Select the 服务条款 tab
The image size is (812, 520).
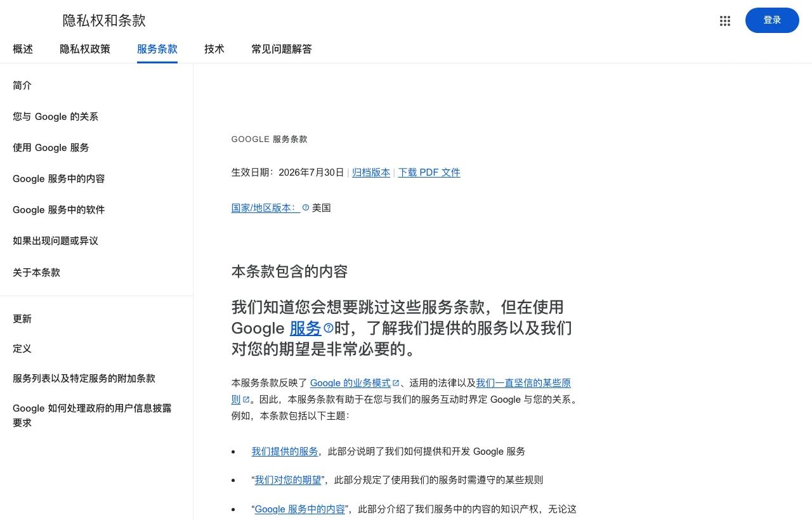pos(157,49)
